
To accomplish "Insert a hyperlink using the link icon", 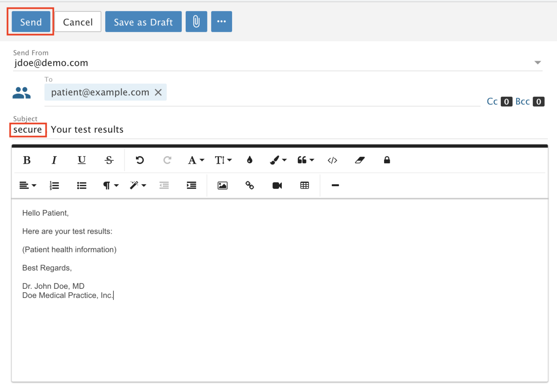I will coord(249,185).
